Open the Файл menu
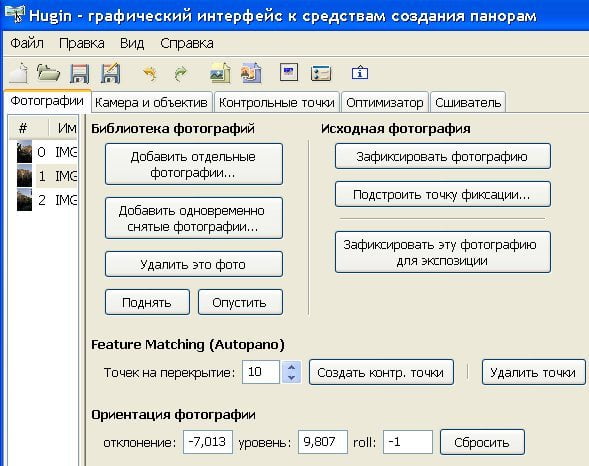589x466 pixels. [x=27, y=43]
